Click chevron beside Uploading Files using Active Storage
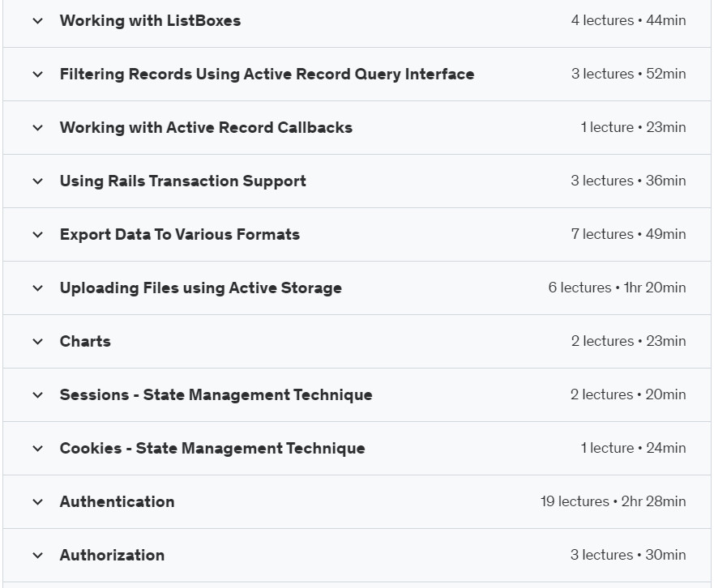The width and height of the screenshot is (714, 588). [38, 288]
